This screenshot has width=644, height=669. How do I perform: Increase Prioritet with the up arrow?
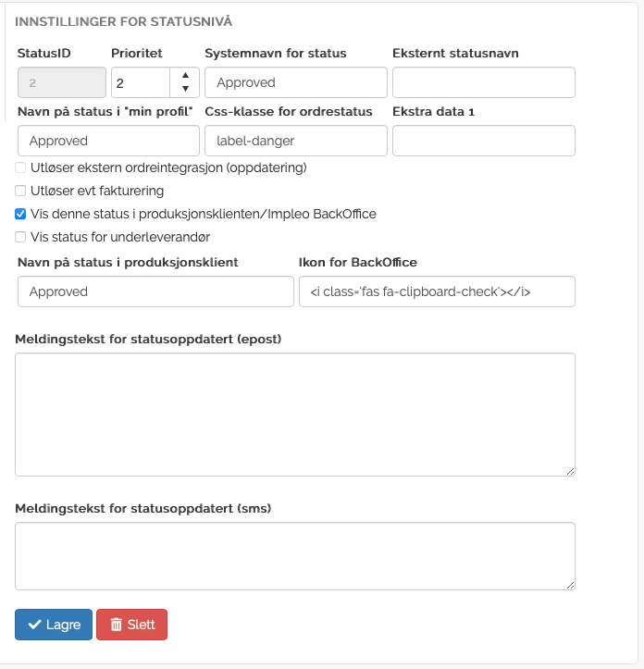[x=185, y=76]
